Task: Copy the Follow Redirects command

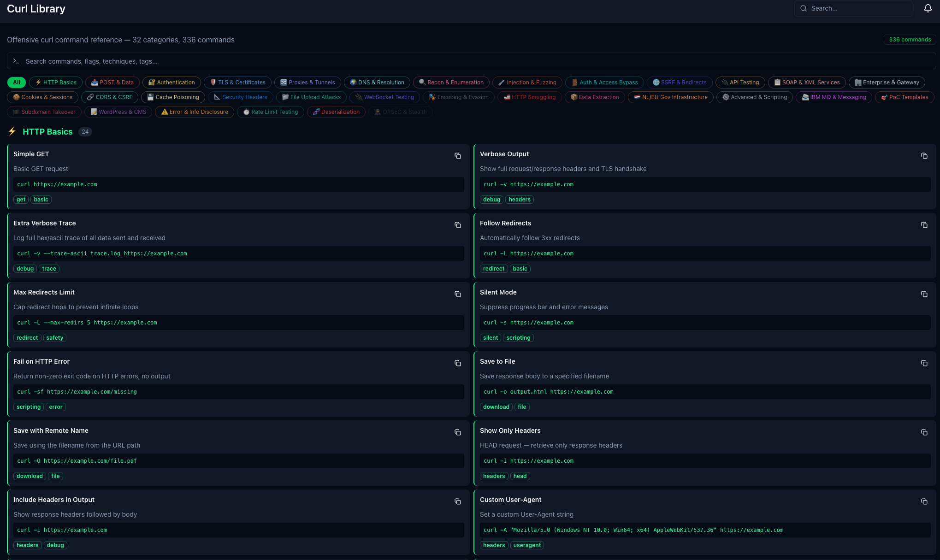Action: point(924,225)
